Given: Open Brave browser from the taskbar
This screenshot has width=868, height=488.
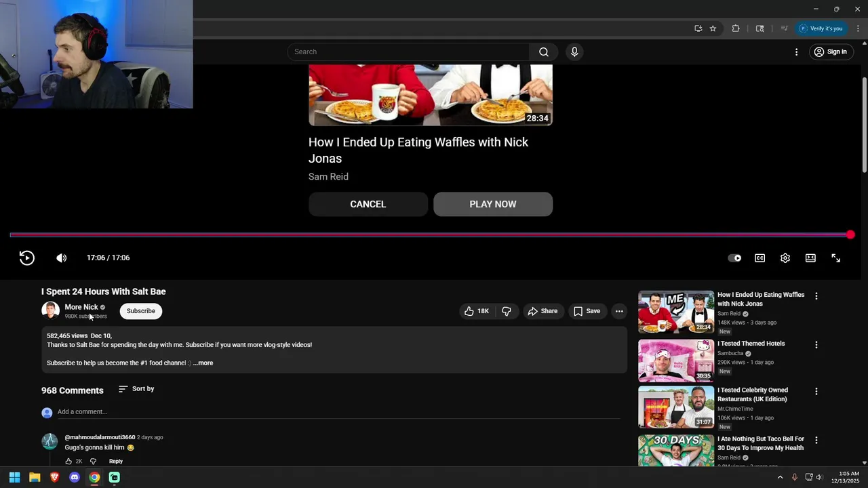Looking at the screenshot, I should [54, 477].
